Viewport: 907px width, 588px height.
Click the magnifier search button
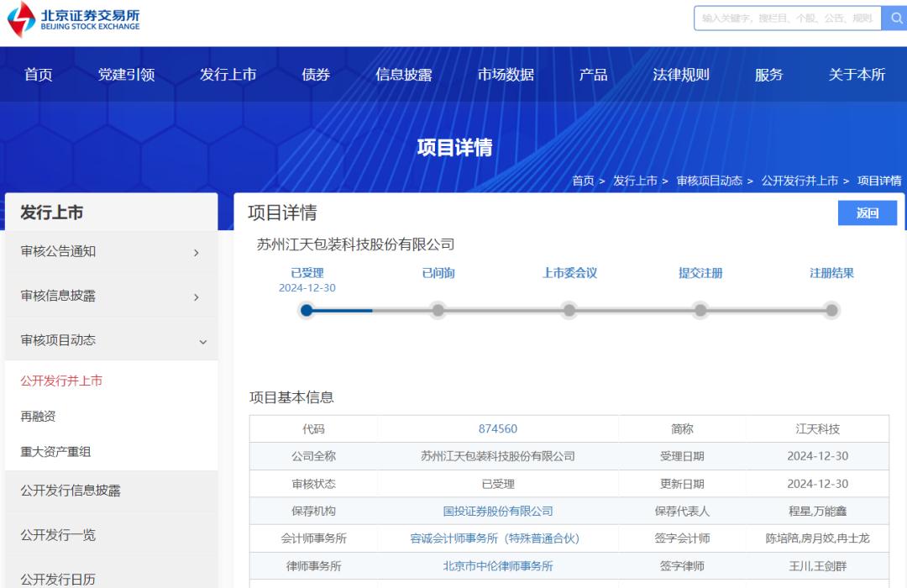(x=895, y=18)
